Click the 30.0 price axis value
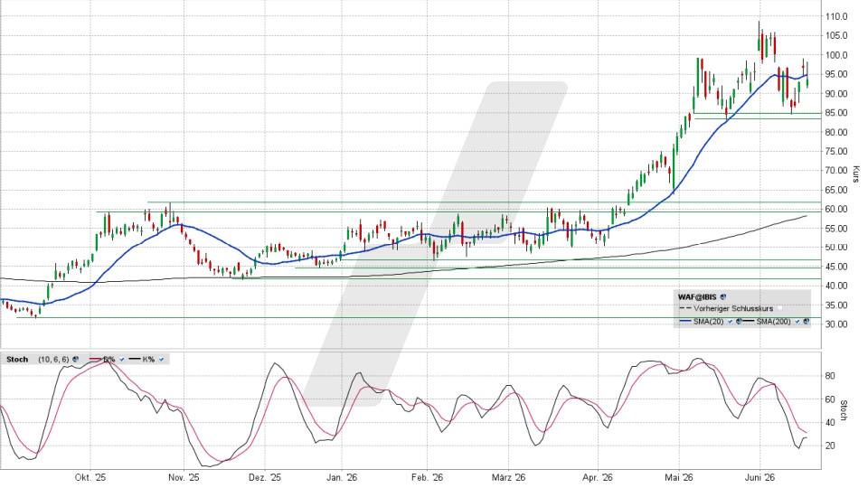This screenshot has width=868, height=488. [x=837, y=324]
